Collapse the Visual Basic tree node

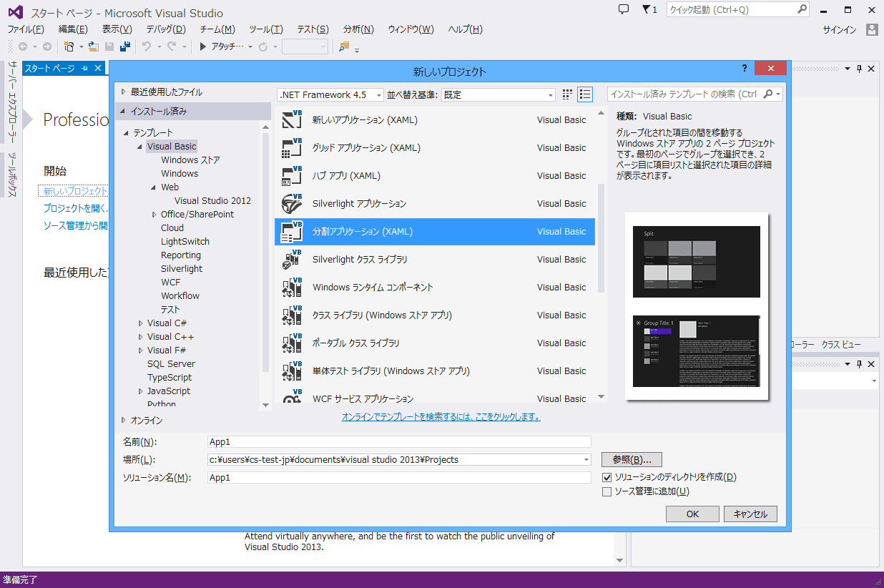click(x=140, y=147)
